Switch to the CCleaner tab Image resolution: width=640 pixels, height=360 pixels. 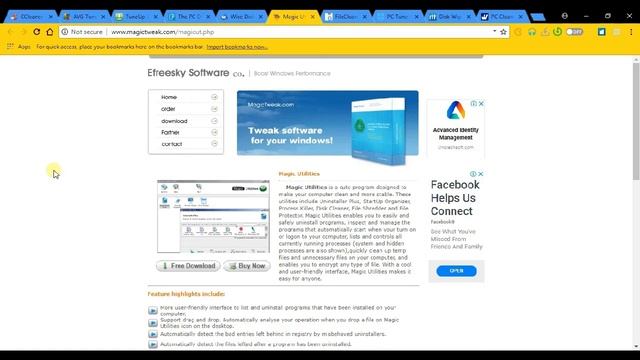point(31,17)
